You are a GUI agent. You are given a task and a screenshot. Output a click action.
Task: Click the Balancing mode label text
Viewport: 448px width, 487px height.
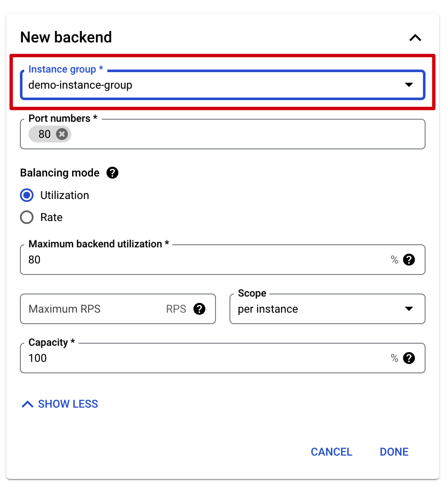(60, 173)
